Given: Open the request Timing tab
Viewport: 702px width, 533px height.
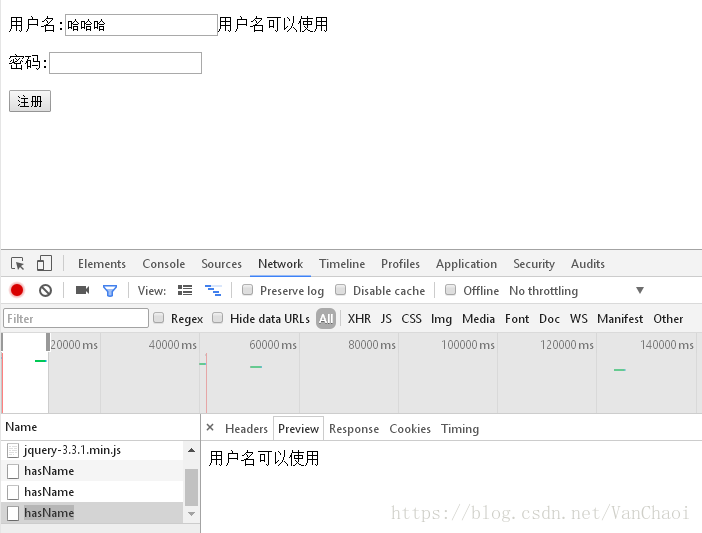Looking at the screenshot, I should (x=460, y=429).
